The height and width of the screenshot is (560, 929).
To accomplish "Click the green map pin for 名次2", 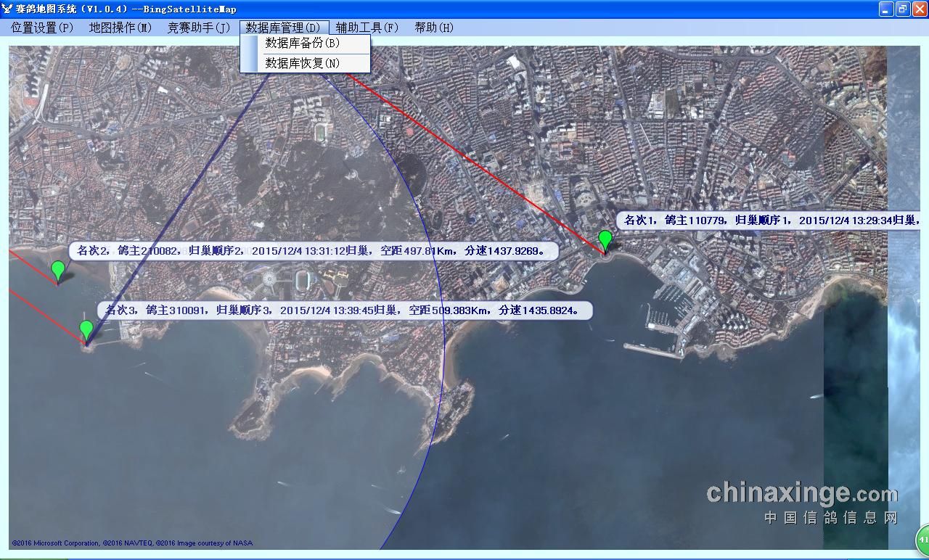I will coord(58,271).
